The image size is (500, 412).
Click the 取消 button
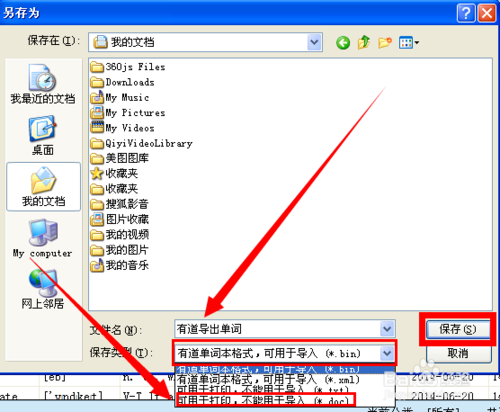point(458,353)
